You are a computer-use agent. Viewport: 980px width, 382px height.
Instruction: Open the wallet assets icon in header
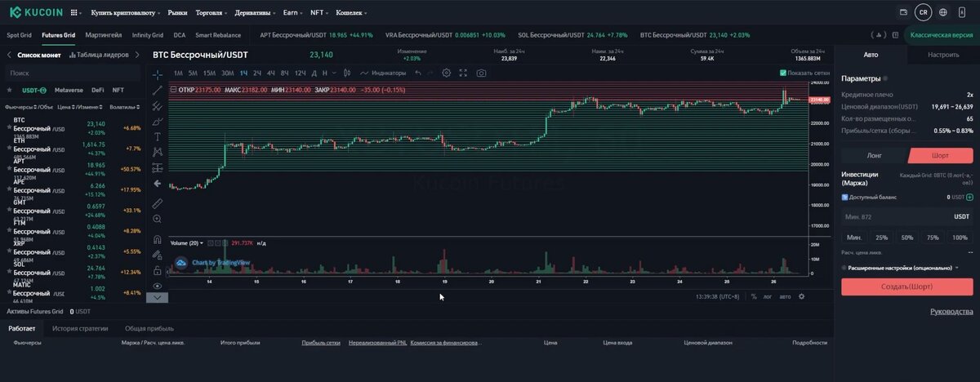[903, 12]
